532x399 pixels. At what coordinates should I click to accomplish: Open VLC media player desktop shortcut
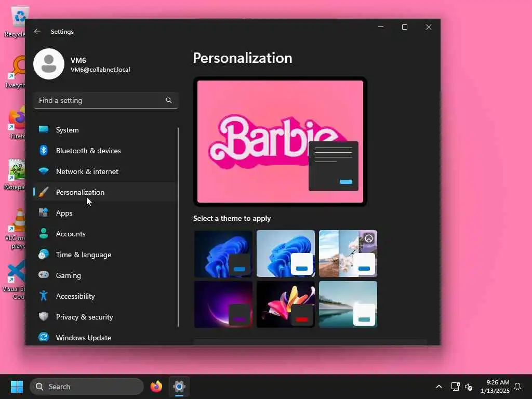[16, 229]
